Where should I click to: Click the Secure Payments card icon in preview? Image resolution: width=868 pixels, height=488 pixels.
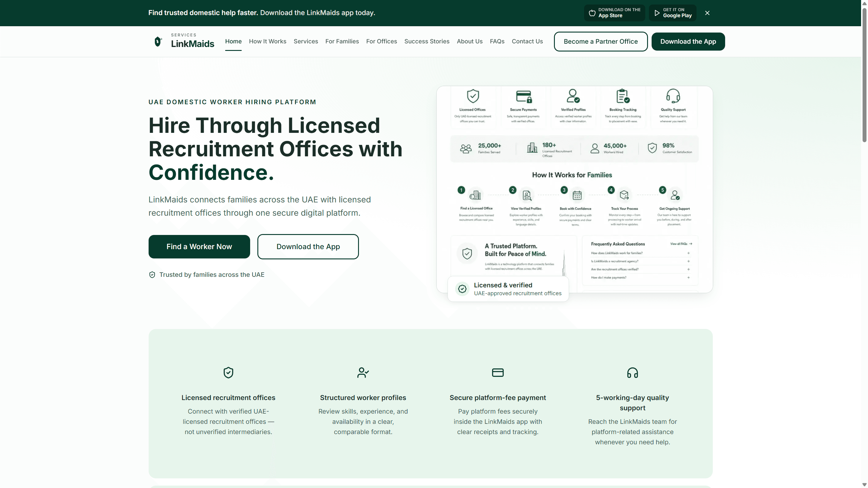click(x=524, y=96)
